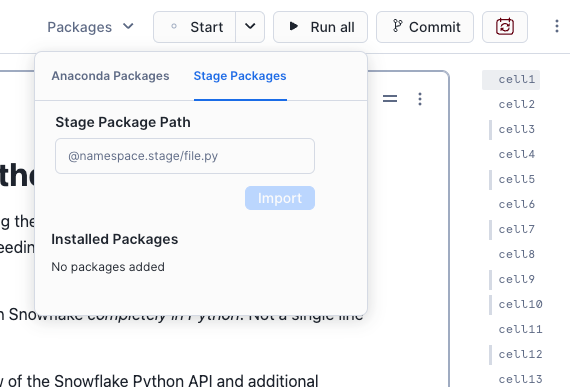This screenshot has width=570, height=387.
Task: Jump to cell8 in the outline
Action: coord(516,254)
